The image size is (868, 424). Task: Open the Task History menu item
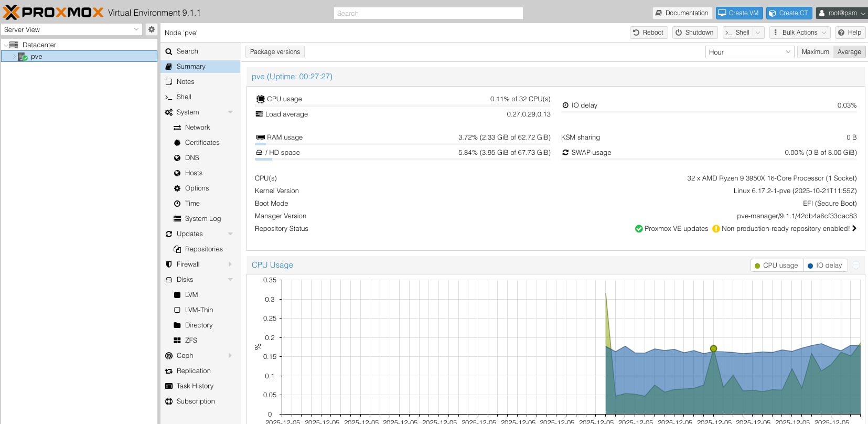[195, 386]
